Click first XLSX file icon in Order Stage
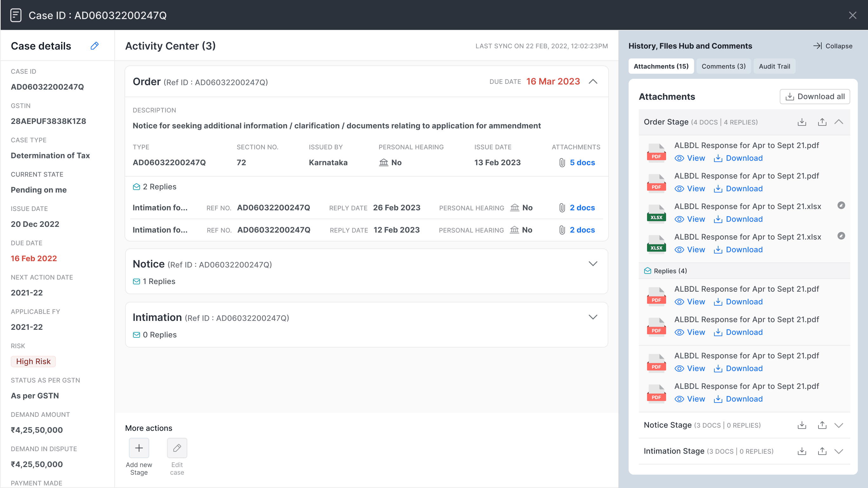This screenshot has width=868, height=488. tap(656, 213)
